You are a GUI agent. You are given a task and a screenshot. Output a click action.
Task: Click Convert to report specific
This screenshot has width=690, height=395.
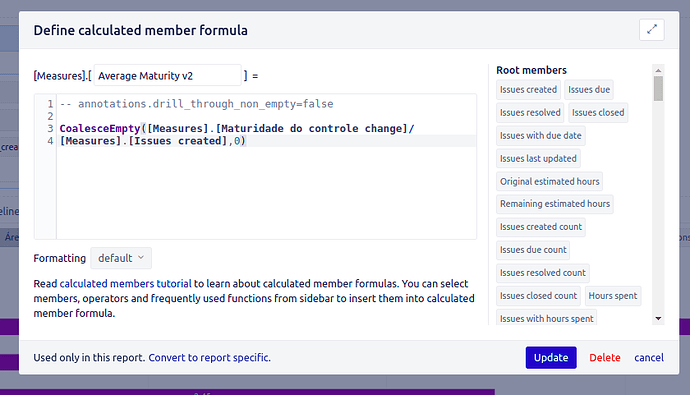click(209, 358)
